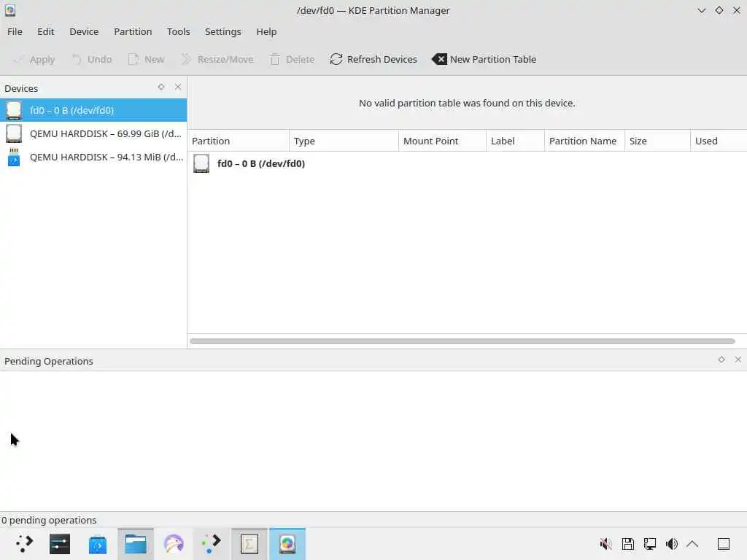This screenshot has height=560, width=747.
Task: Open the Partition menu
Action: [133, 31]
